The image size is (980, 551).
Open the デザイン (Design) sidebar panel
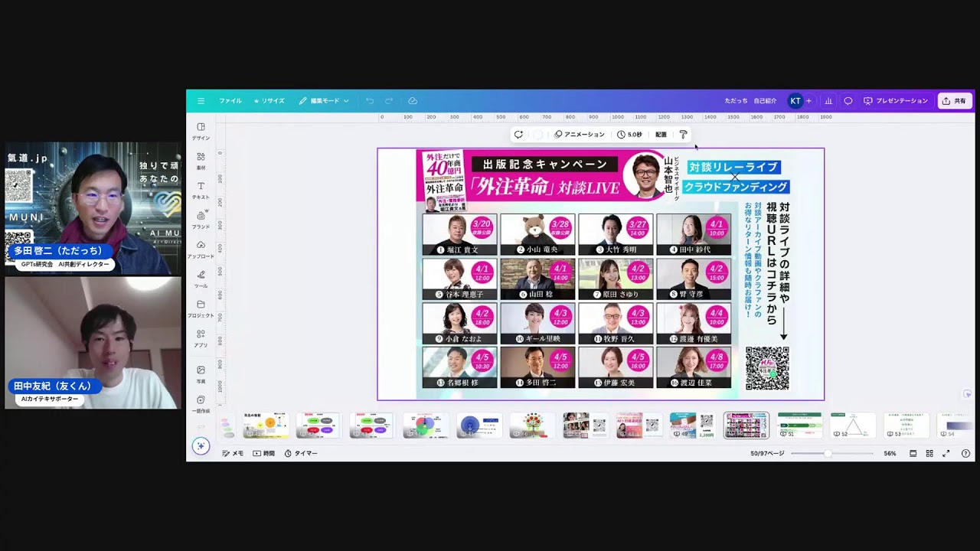pos(201,131)
